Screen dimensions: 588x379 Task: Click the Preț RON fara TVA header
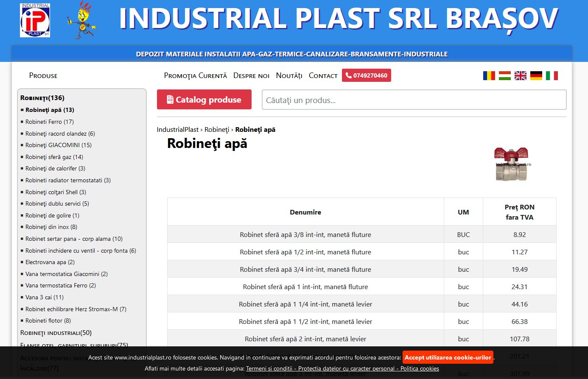click(520, 212)
